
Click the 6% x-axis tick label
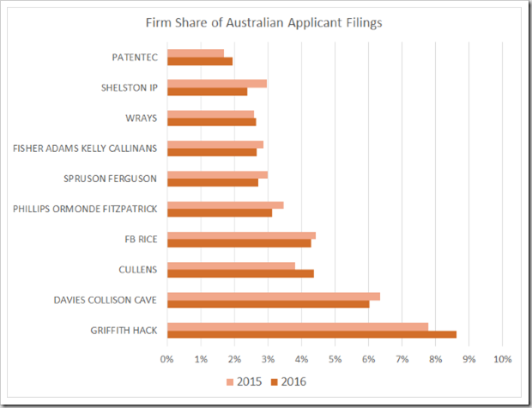[368, 359]
